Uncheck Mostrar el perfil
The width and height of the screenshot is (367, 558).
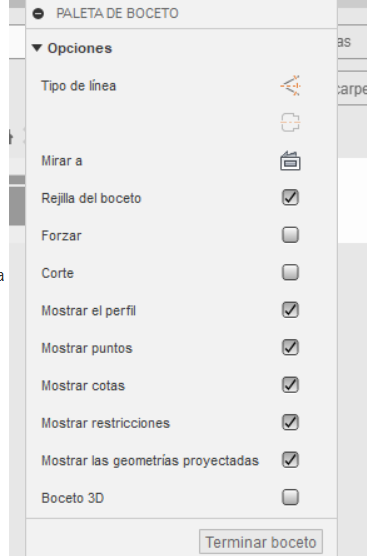coord(290,310)
